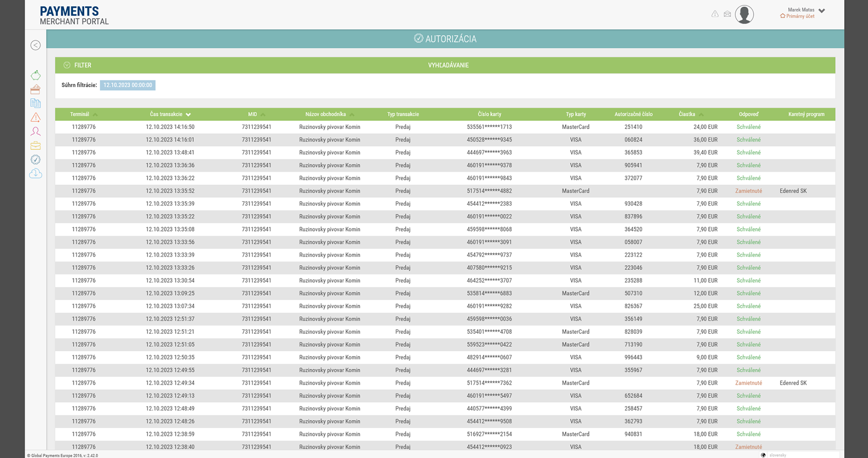Click authorization number 365853
This screenshot has height=458, width=868.
coord(633,153)
